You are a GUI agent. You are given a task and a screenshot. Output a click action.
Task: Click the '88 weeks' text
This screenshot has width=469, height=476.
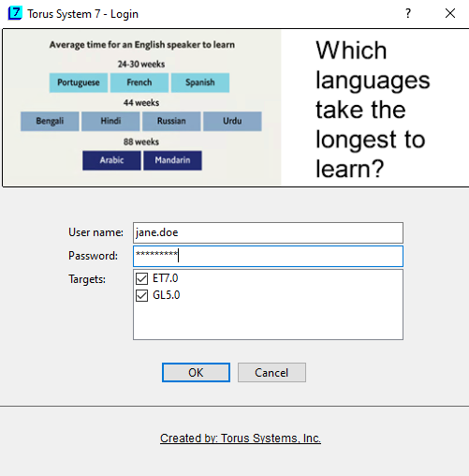pos(141,141)
